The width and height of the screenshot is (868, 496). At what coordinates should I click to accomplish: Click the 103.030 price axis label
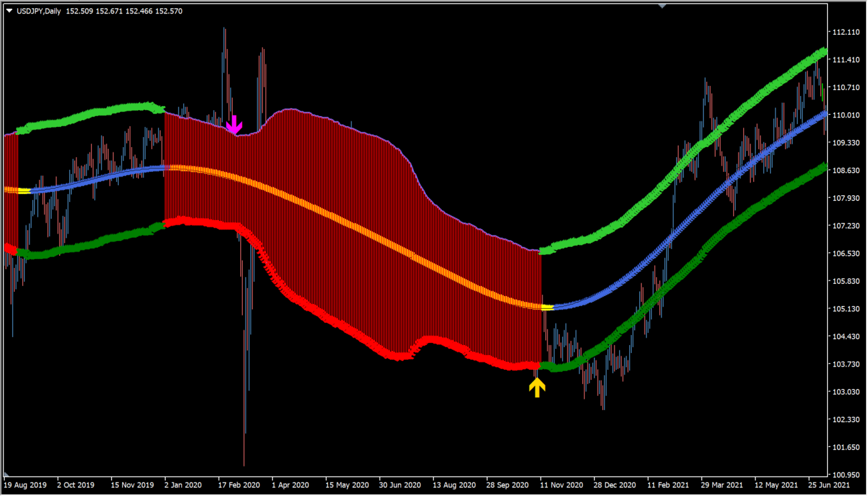[846, 392]
